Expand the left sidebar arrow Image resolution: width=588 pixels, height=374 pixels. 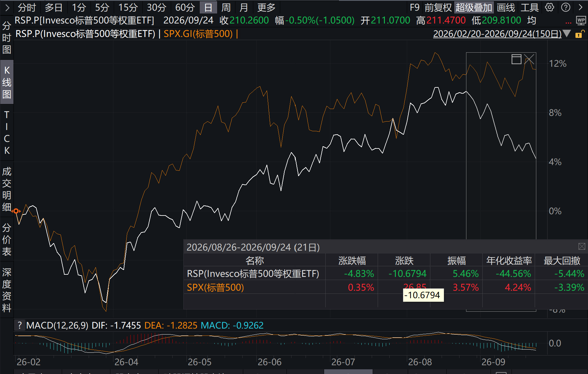[x=7, y=7]
